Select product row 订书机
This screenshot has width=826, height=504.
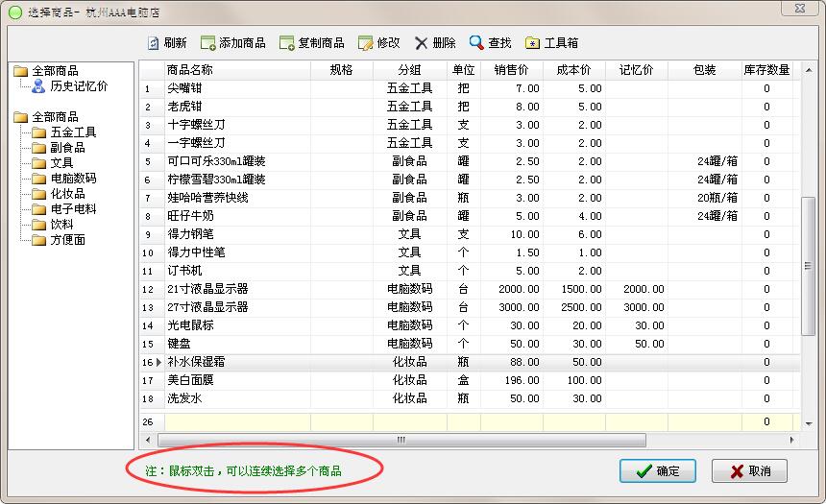pyautogui.click(x=470, y=271)
